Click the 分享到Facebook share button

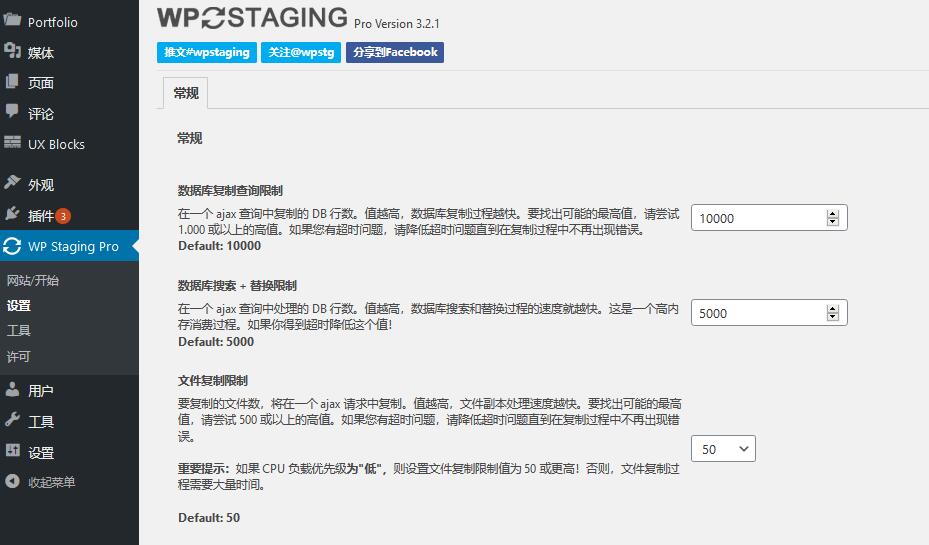395,52
